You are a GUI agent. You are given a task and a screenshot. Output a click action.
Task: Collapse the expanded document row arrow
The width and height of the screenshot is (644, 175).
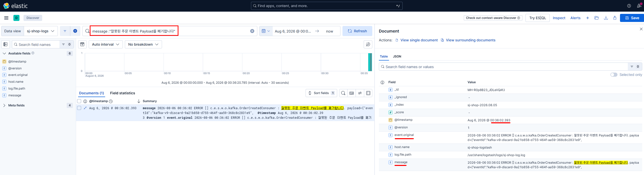[85, 108]
